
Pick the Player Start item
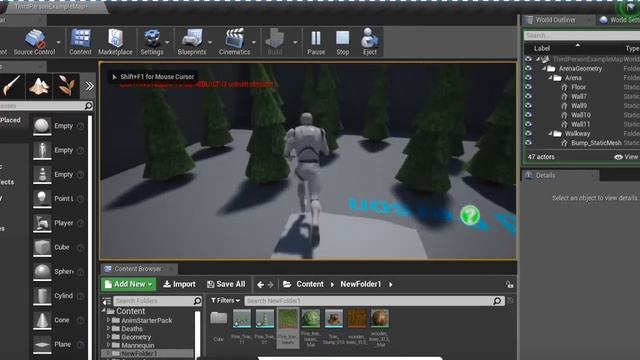pyautogui.click(x=42, y=223)
